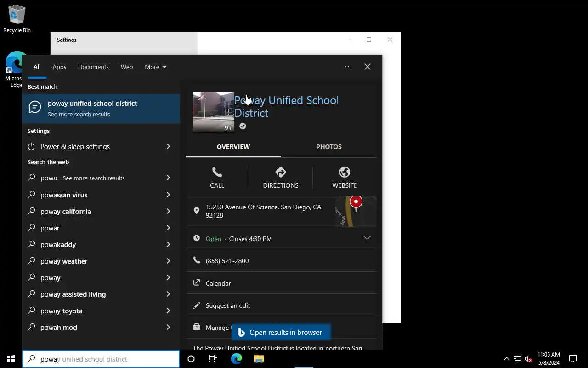
Task: Click the Calendar link
Action: pos(218,283)
